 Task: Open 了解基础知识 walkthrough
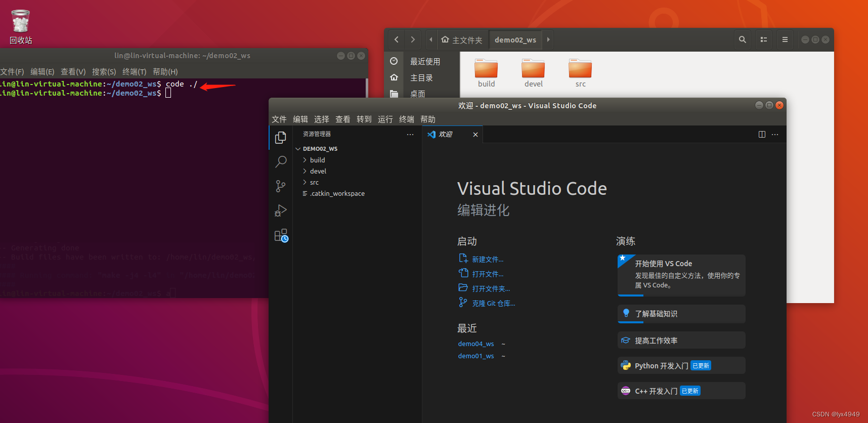click(x=681, y=314)
